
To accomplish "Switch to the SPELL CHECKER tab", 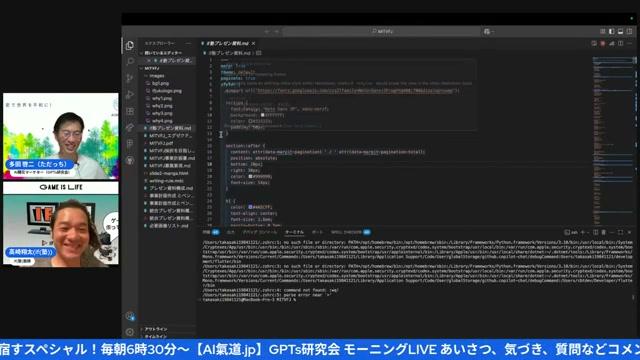I will [x=350, y=232].
